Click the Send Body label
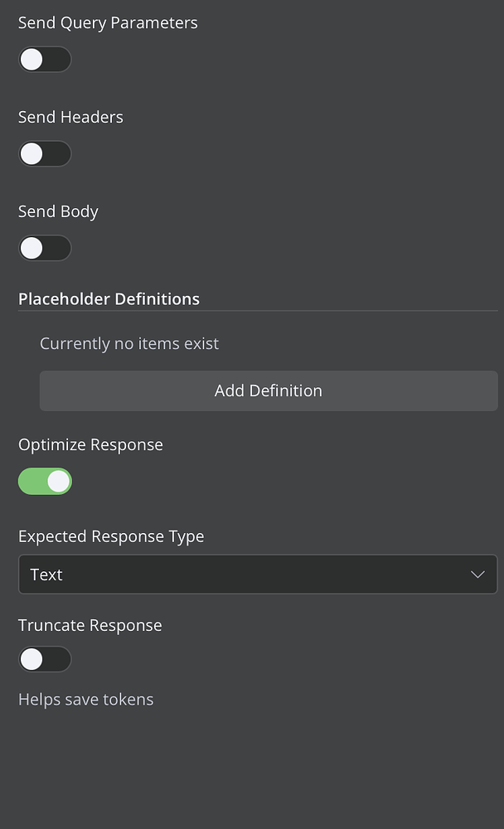This screenshot has height=829, width=504. click(58, 211)
